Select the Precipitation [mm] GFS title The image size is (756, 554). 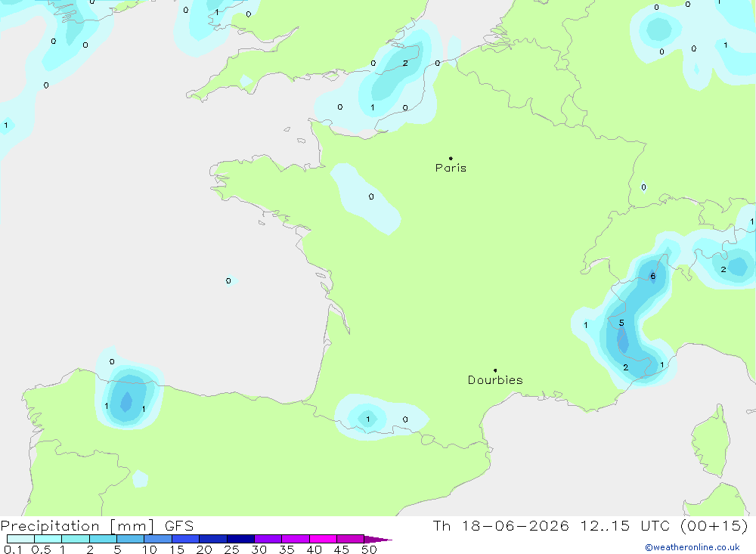tap(97, 526)
